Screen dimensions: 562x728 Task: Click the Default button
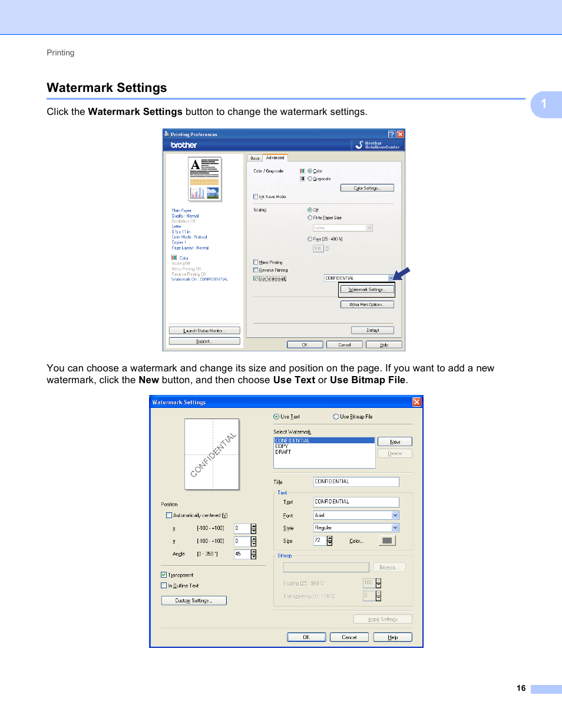tap(372, 330)
